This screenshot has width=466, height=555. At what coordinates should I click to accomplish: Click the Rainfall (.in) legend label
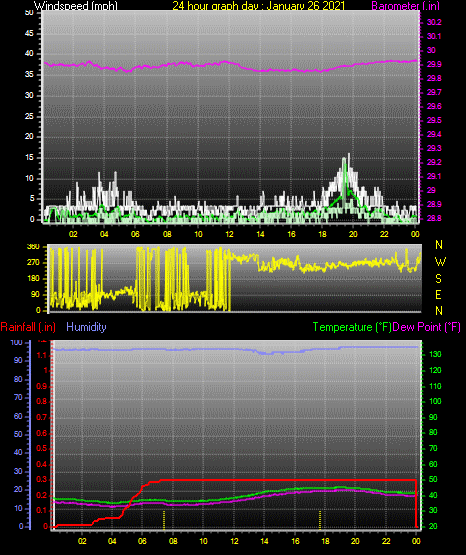click(x=28, y=327)
